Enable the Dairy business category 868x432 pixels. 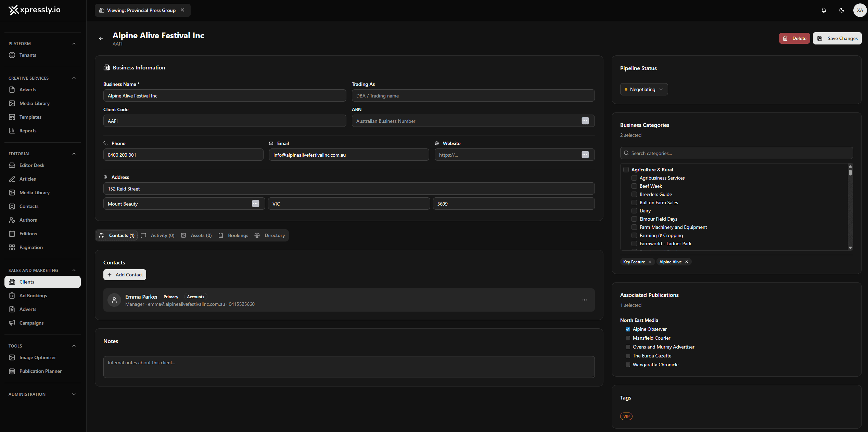[634, 210]
